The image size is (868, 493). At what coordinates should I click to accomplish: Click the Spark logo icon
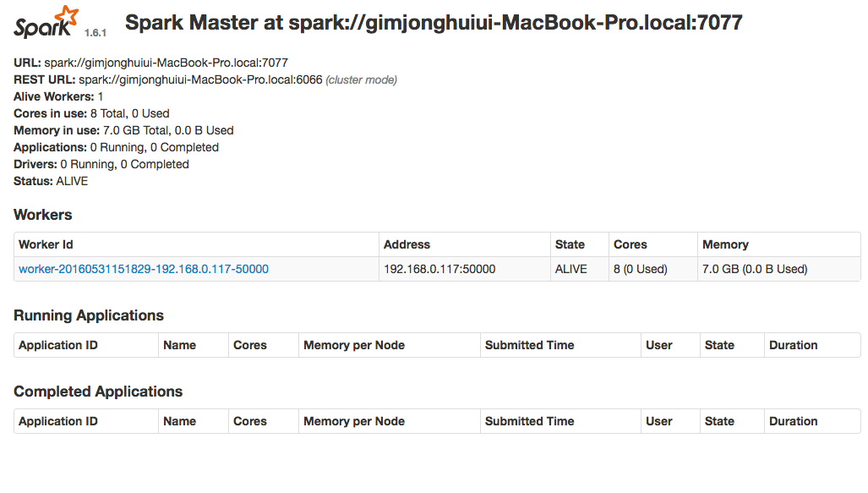(x=46, y=22)
